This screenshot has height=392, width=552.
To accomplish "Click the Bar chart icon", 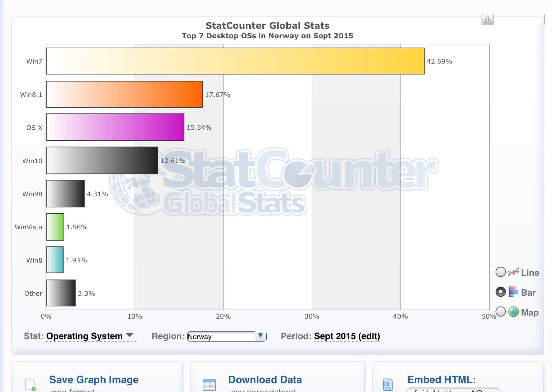I will 513,292.
